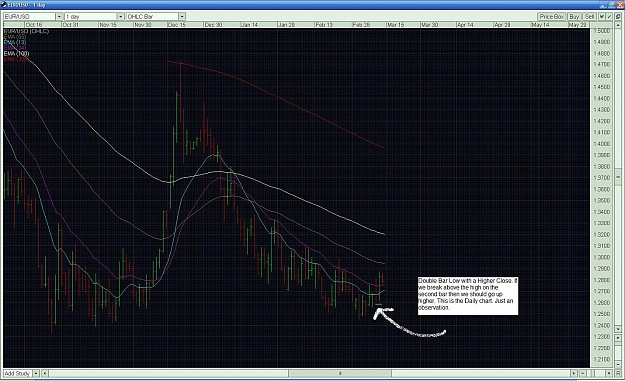Click the Buy button
This screenshot has height=381, width=625.
(574, 17)
